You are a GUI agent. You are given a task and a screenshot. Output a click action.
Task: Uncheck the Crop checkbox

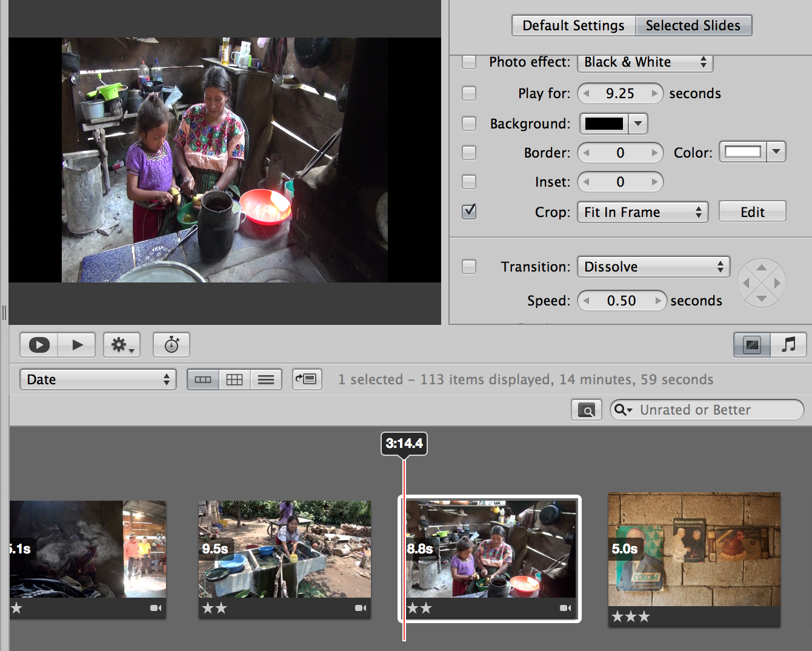(469, 212)
